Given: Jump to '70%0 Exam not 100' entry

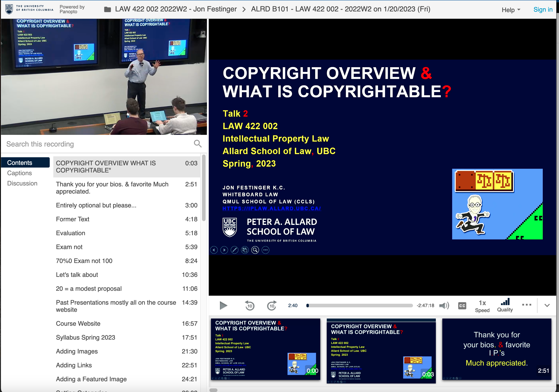Looking at the screenshot, I should (127, 261).
